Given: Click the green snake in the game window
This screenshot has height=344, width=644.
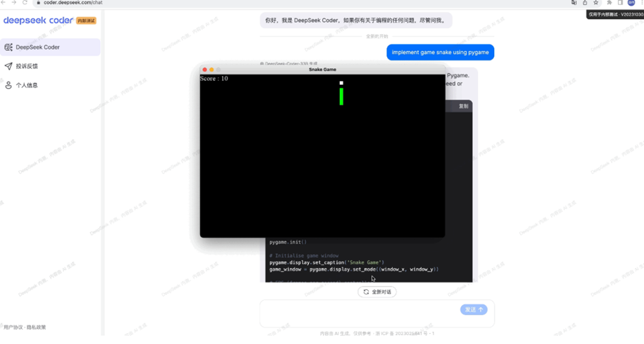Looking at the screenshot, I should click(341, 97).
